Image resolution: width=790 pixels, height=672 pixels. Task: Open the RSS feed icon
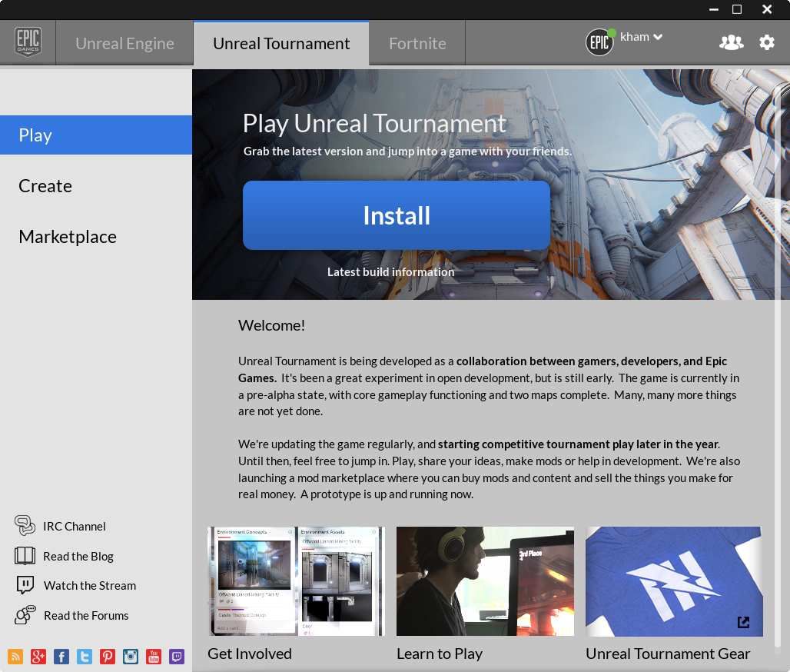pos(15,657)
